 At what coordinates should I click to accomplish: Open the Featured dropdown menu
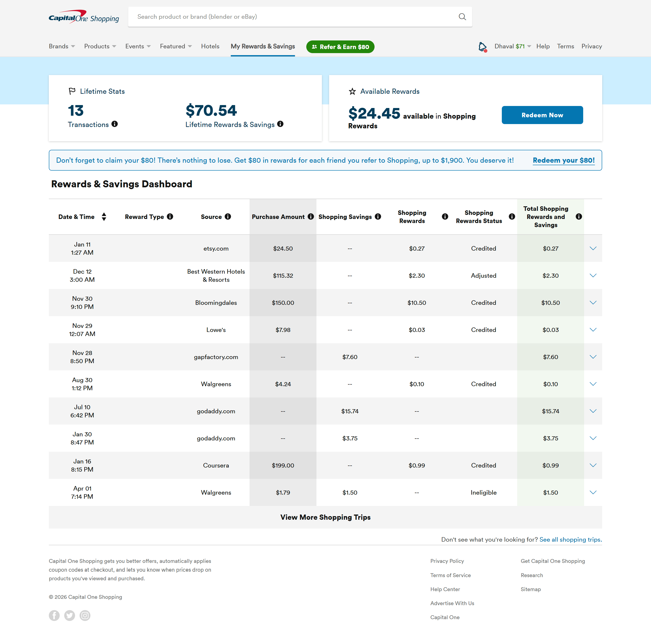point(176,46)
